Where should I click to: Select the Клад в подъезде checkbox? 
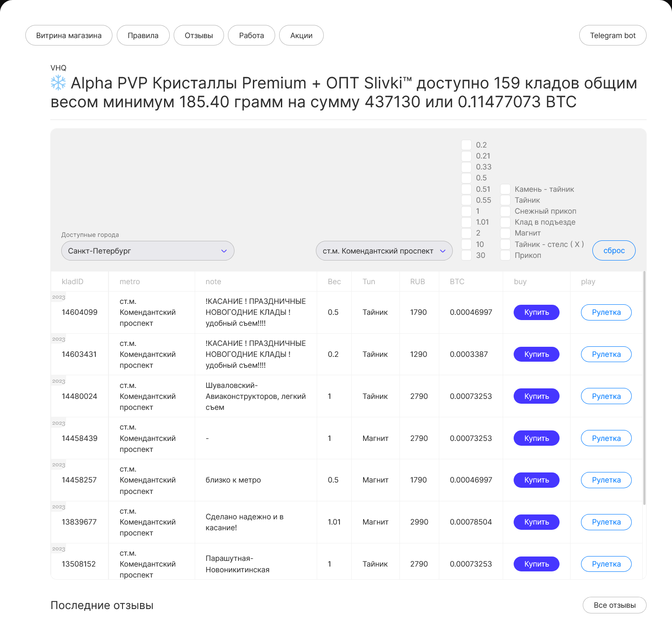[x=505, y=222]
